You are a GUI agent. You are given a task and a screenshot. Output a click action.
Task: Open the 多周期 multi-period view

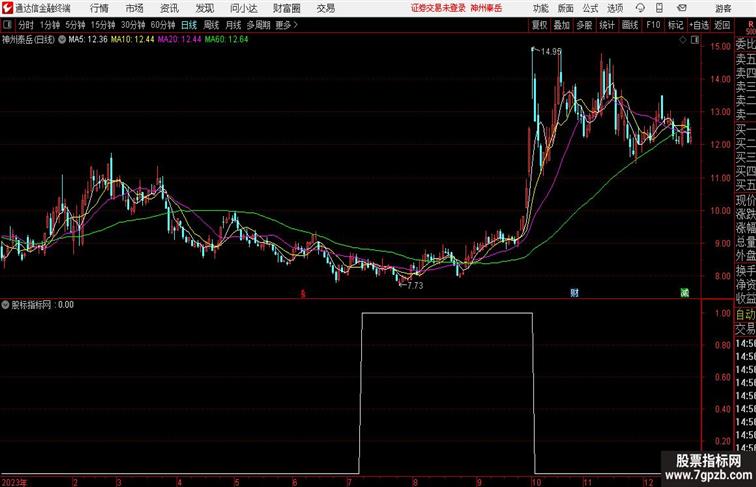coord(258,25)
